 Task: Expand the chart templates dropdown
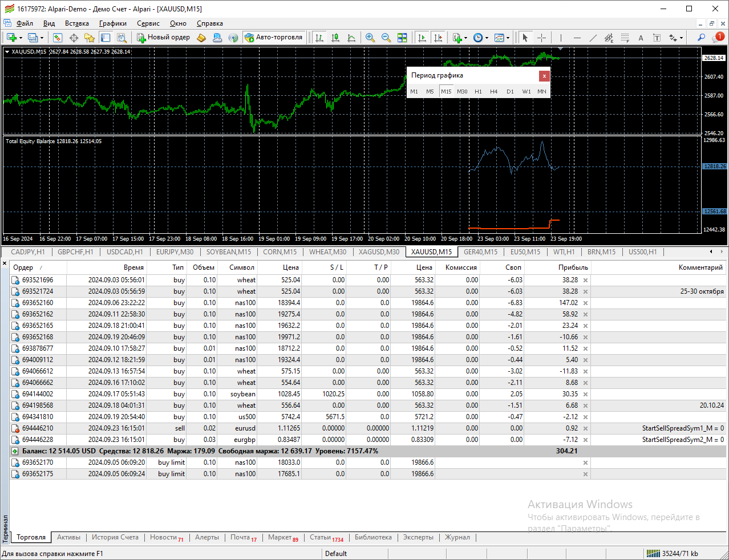pyautogui.click(x=508, y=38)
